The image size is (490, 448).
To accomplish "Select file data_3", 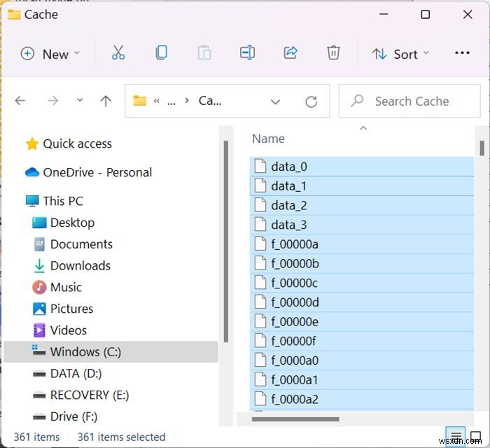I will click(362, 225).
